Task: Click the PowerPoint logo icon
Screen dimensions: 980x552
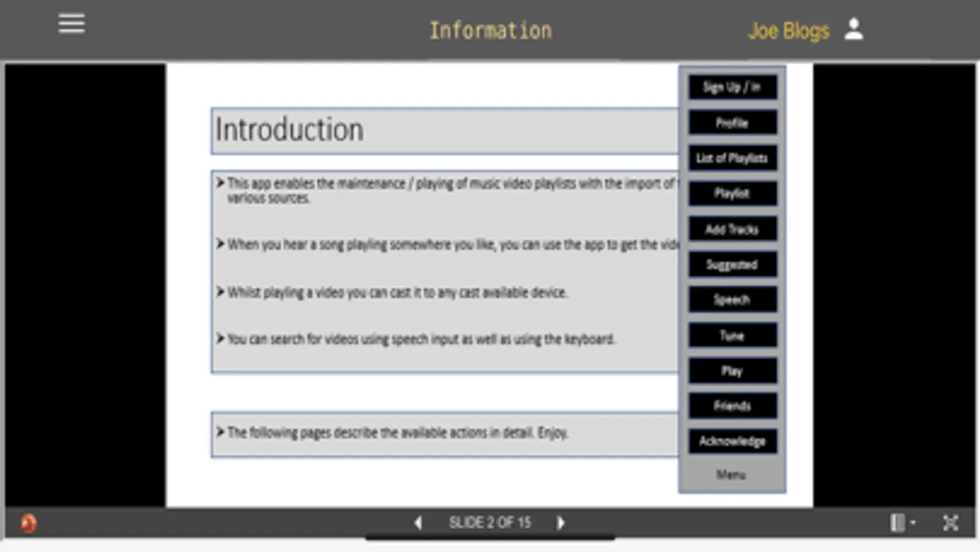Action: [29, 523]
